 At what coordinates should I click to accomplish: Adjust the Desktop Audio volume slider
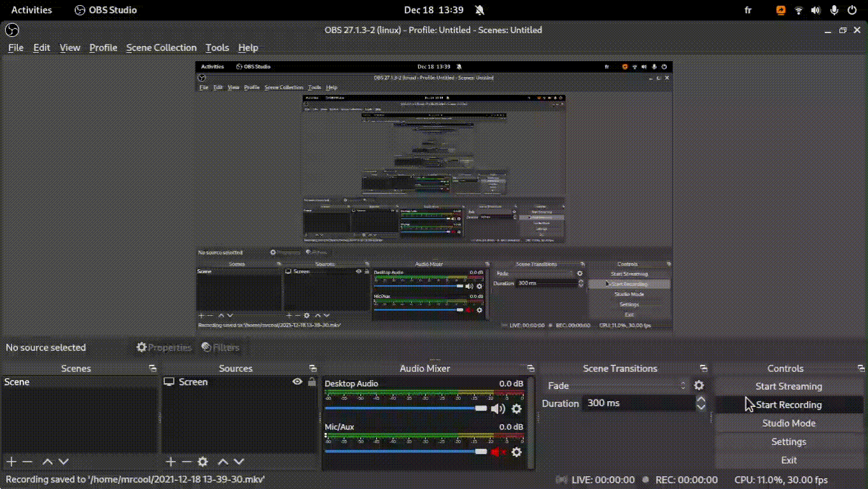[406, 408]
